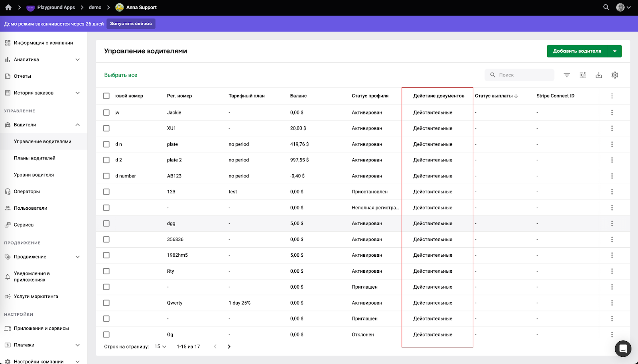Change rows per page dropdown
This screenshot has width=638, height=364.
[x=160, y=346]
